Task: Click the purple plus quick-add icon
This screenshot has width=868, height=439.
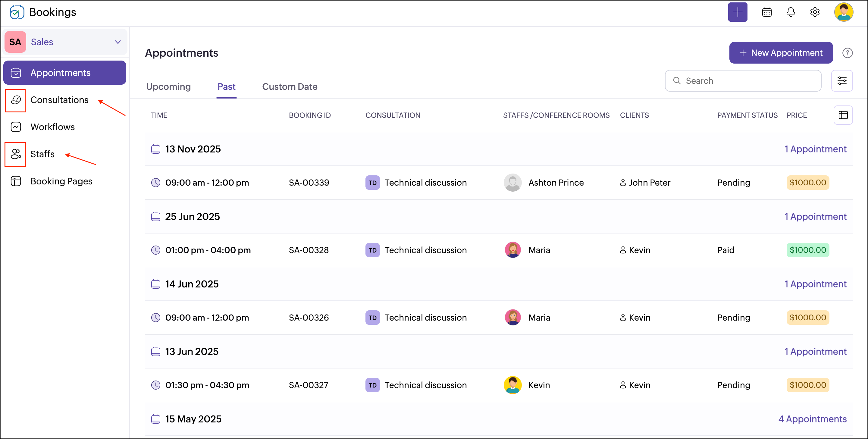Action: [x=737, y=12]
